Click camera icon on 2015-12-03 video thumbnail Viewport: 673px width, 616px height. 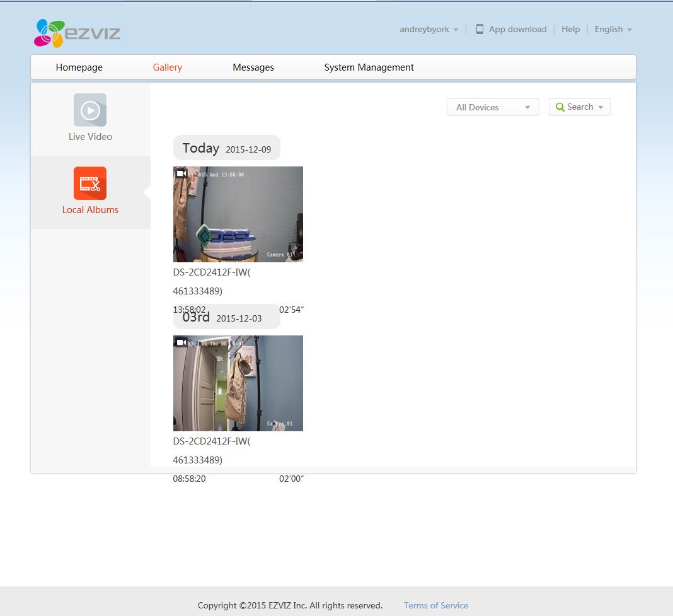click(181, 342)
